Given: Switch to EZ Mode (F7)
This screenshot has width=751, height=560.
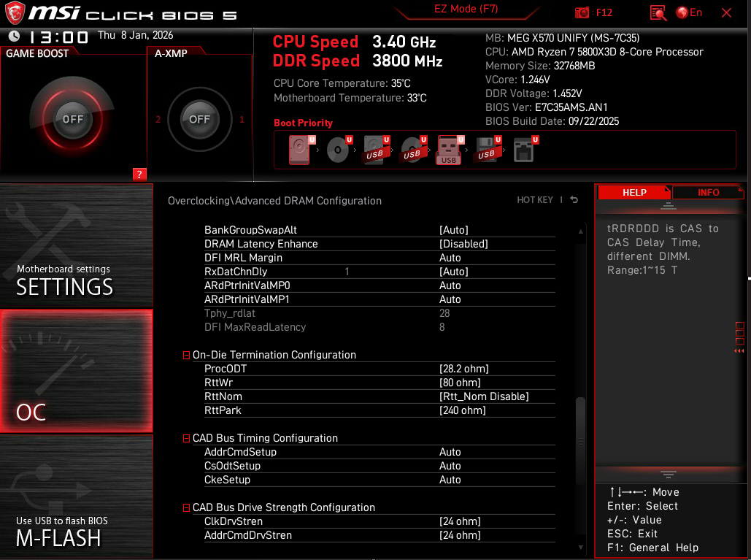Looking at the screenshot, I should [x=466, y=9].
